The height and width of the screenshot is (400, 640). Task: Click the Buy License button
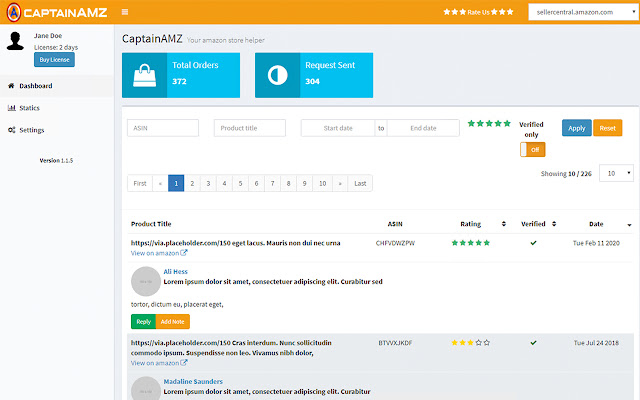coord(55,60)
